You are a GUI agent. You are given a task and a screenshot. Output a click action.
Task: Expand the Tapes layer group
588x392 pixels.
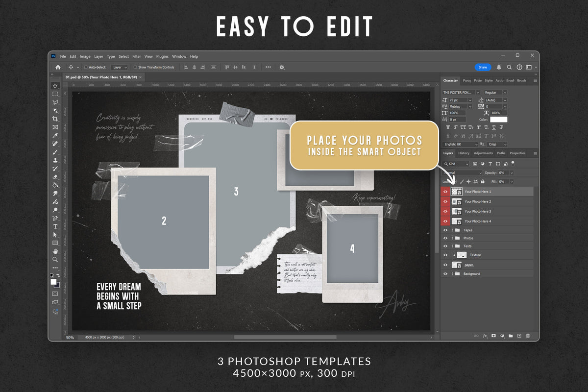coord(452,230)
